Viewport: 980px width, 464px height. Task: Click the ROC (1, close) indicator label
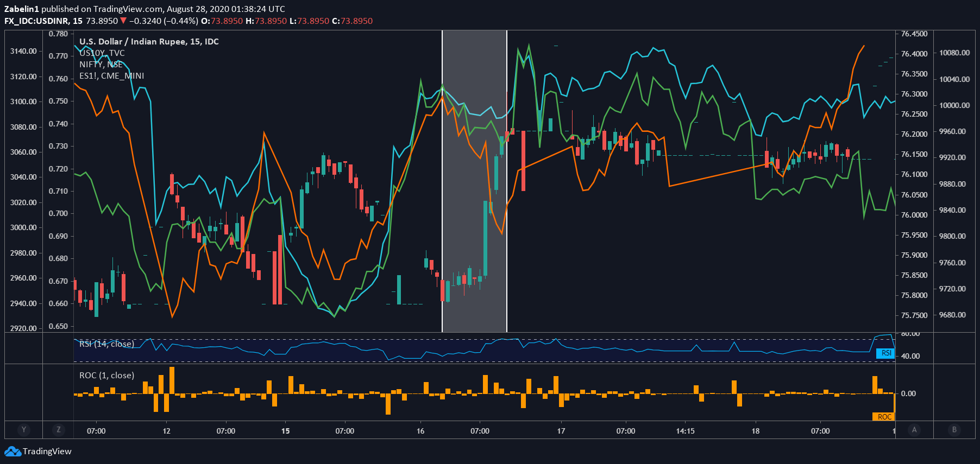point(106,376)
